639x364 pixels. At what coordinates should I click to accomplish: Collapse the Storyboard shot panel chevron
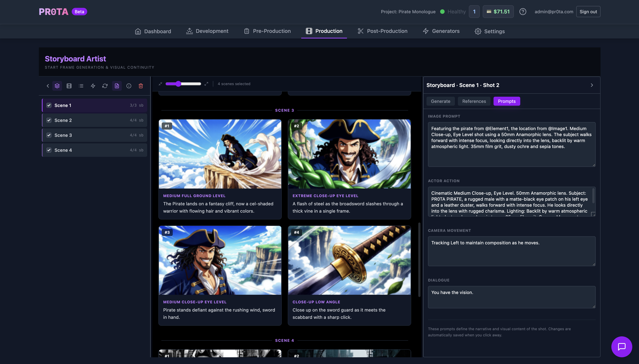pos(592,85)
